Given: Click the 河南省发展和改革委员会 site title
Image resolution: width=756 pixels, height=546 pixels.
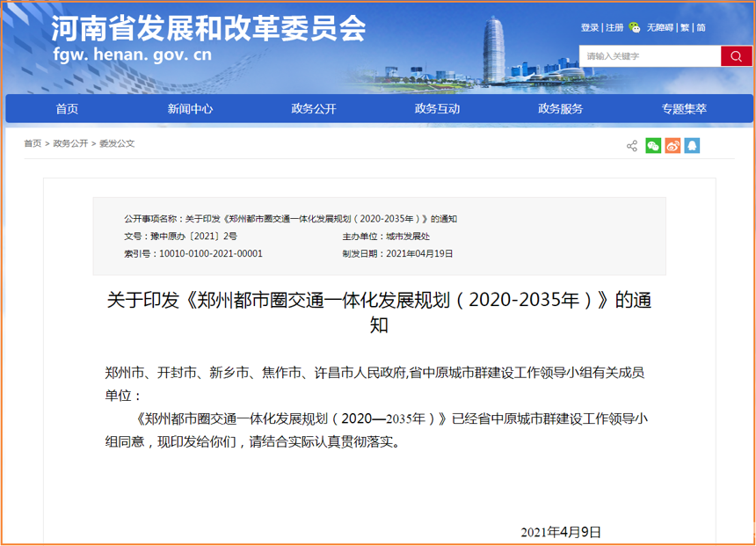Looking at the screenshot, I should (208, 28).
